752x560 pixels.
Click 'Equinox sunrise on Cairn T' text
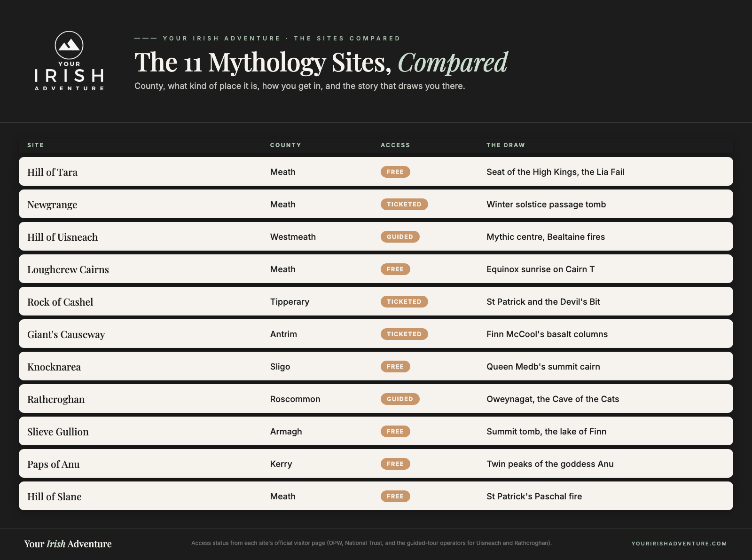(x=540, y=269)
